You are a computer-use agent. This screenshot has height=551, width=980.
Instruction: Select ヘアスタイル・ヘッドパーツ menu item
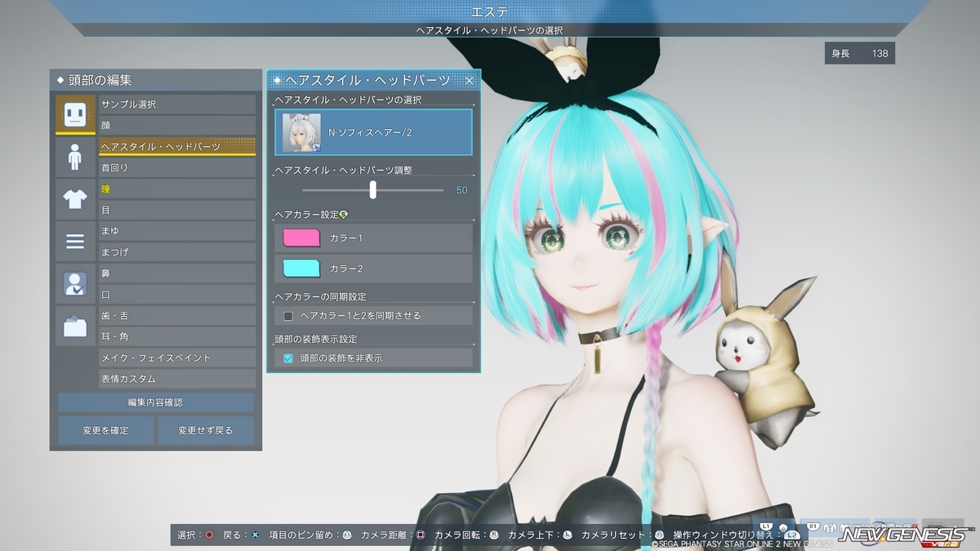177,147
